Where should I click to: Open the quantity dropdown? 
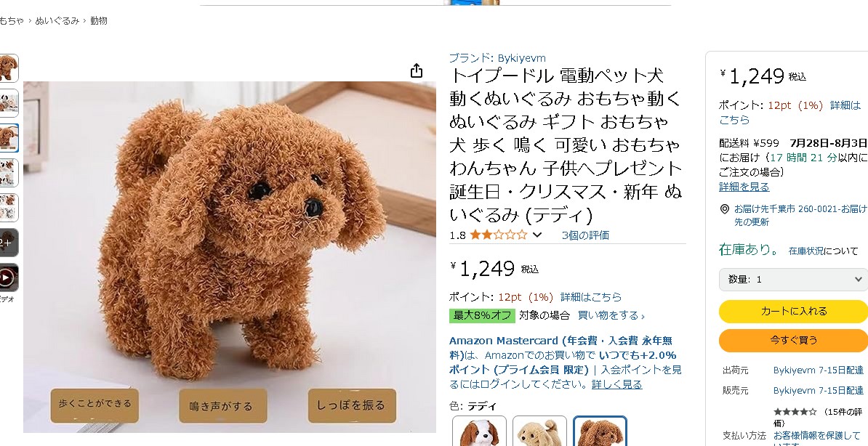click(792, 280)
